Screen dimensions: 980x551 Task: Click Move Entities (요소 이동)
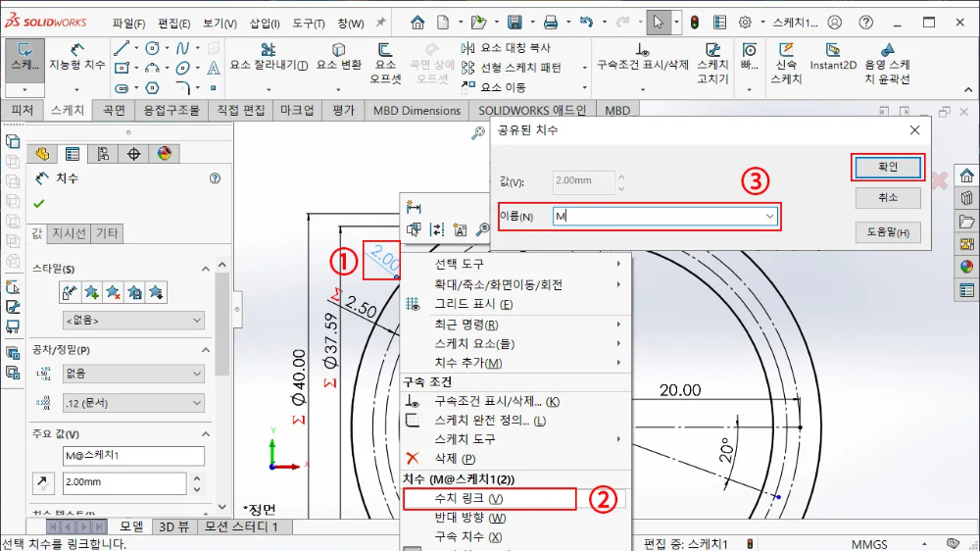tap(494, 87)
